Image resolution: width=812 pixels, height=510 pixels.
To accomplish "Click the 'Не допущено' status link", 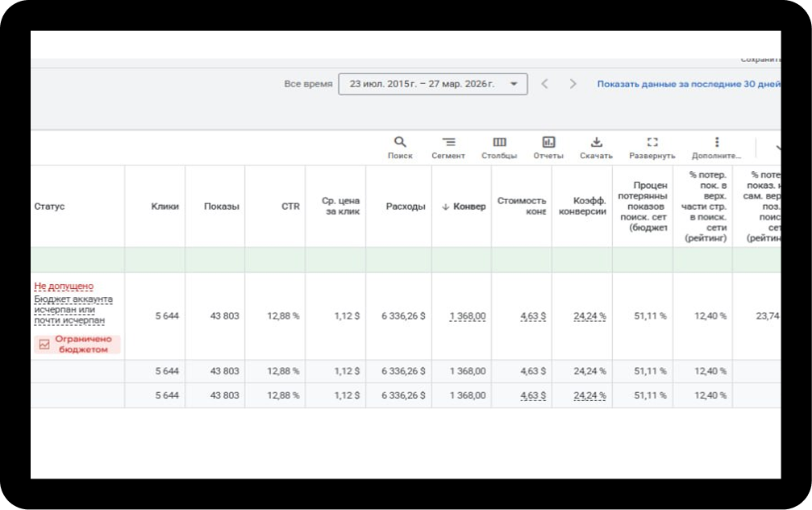I will tap(64, 286).
